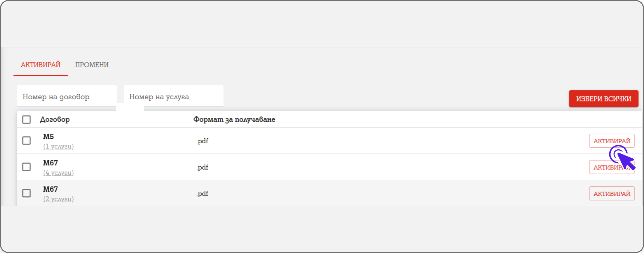The image size is (644, 253).
Task: Click the .pdf format in M5 row
Action: 202,141
